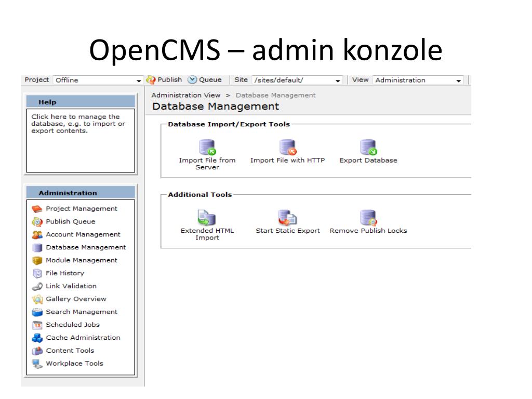Open the Search Management text link

82,312
